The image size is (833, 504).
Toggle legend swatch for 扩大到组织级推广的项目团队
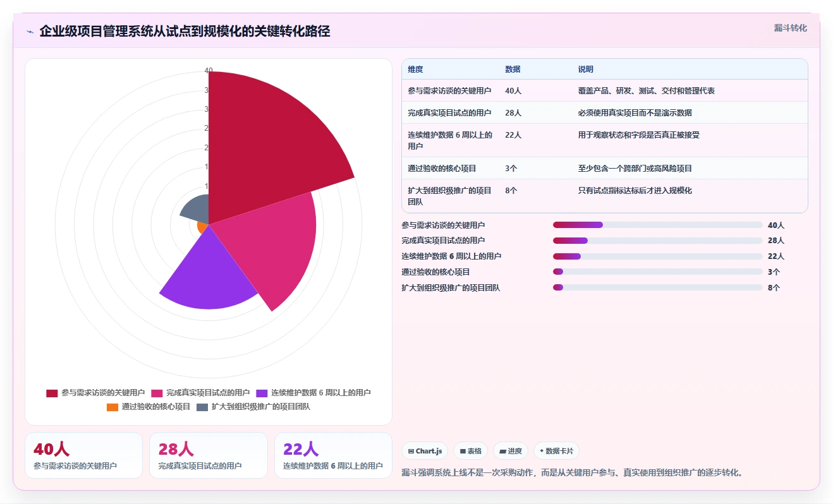click(202, 407)
